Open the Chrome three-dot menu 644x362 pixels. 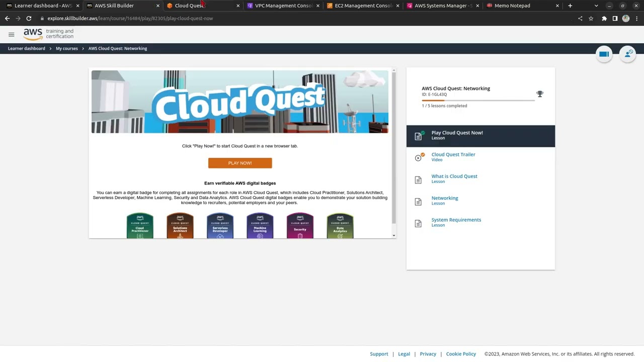(x=636, y=19)
